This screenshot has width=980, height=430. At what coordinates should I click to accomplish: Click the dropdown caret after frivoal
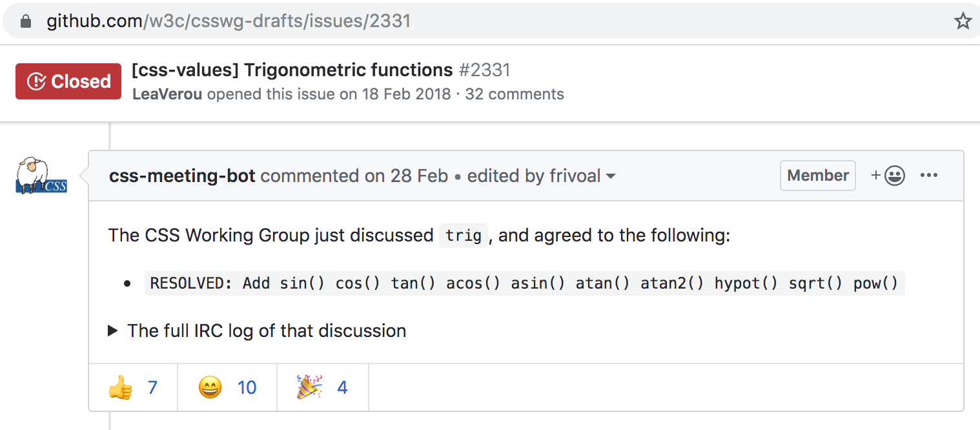[x=610, y=176]
